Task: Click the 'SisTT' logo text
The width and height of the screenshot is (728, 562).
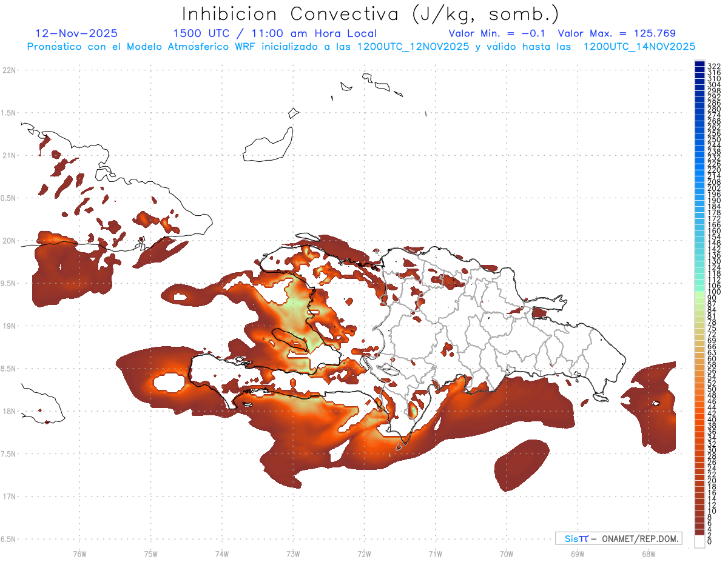Action: click(x=576, y=538)
